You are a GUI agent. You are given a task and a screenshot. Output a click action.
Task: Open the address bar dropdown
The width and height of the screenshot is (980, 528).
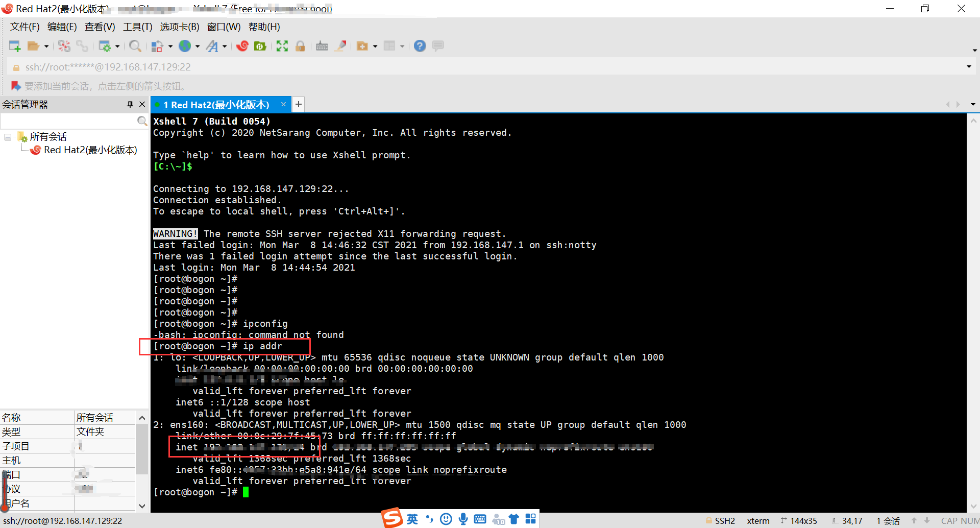click(x=968, y=66)
